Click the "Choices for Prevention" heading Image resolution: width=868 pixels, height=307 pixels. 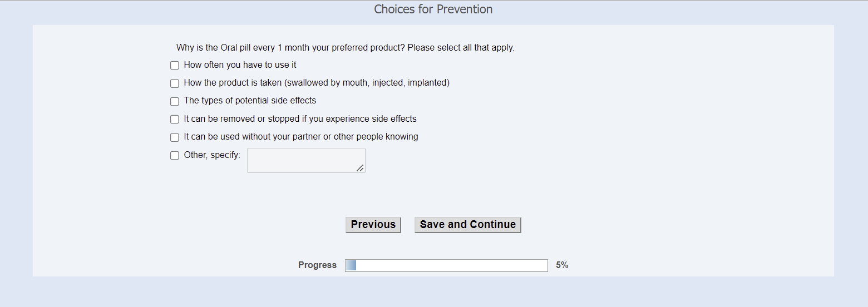pyautogui.click(x=433, y=9)
